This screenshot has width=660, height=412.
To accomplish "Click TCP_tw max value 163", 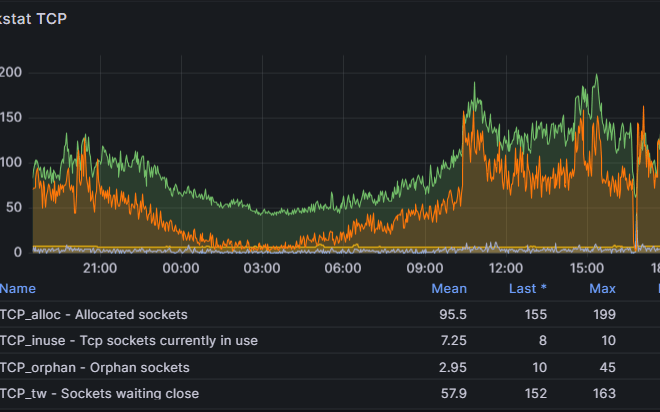I will [x=604, y=394].
